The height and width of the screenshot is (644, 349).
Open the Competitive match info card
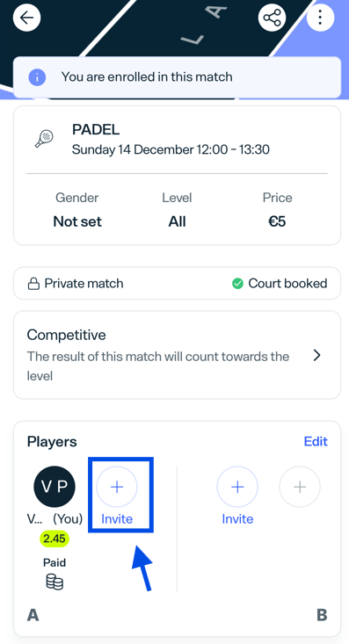pyautogui.click(x=178, y=355)
